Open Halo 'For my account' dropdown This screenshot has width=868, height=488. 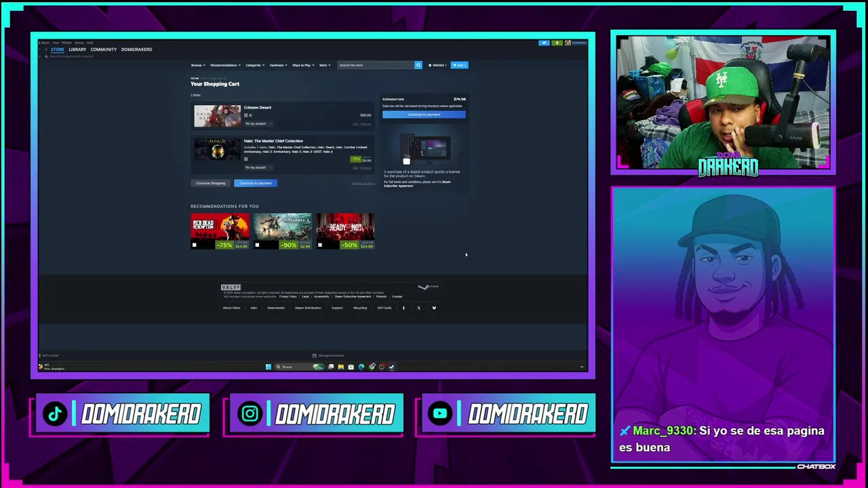pos(258,167)
